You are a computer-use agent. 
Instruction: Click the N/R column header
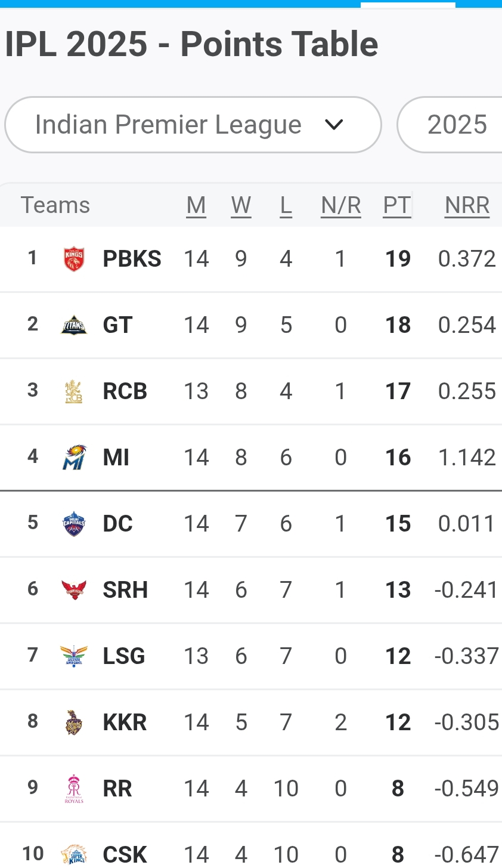pos(340,205)
